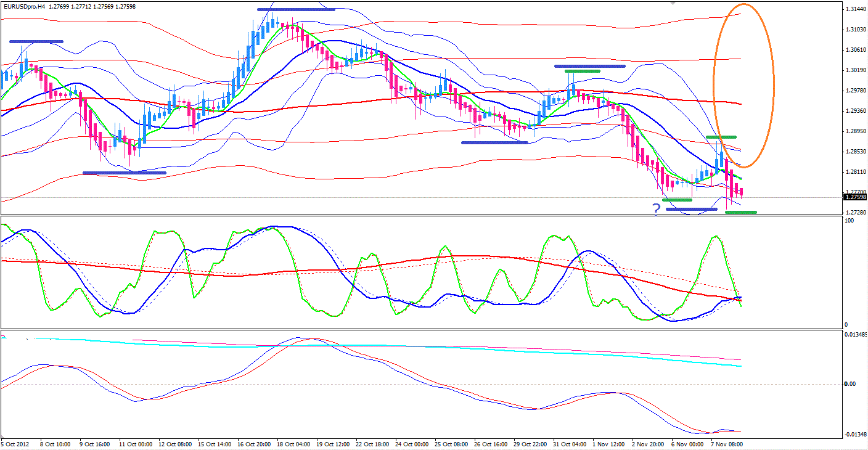Select the 1.28530 price axis label

pos(856,152)
